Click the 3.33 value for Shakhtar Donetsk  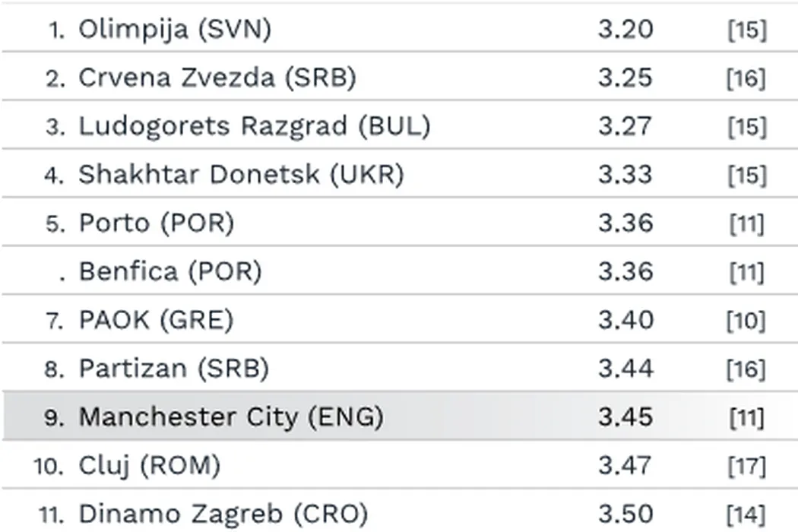[x=625, y=175]
